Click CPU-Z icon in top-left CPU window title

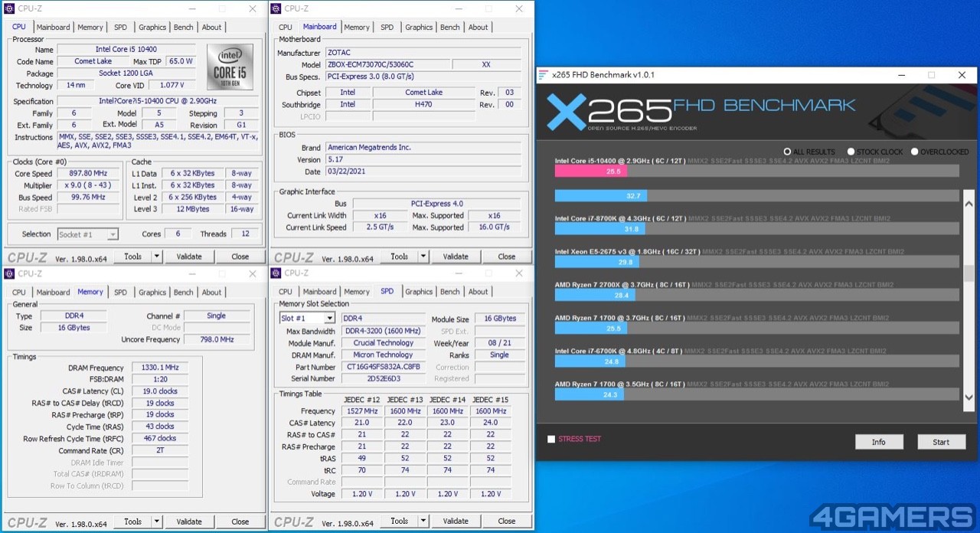[9, 8]
